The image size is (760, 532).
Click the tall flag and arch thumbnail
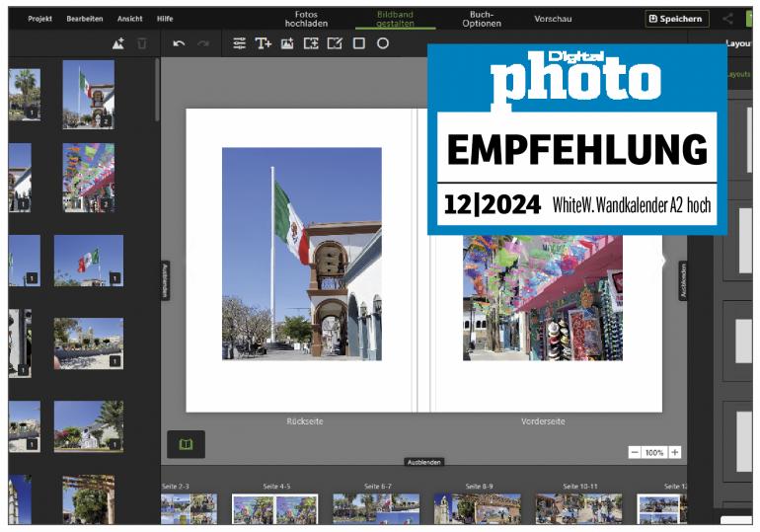pyautogui.click(x=89, y=95)
